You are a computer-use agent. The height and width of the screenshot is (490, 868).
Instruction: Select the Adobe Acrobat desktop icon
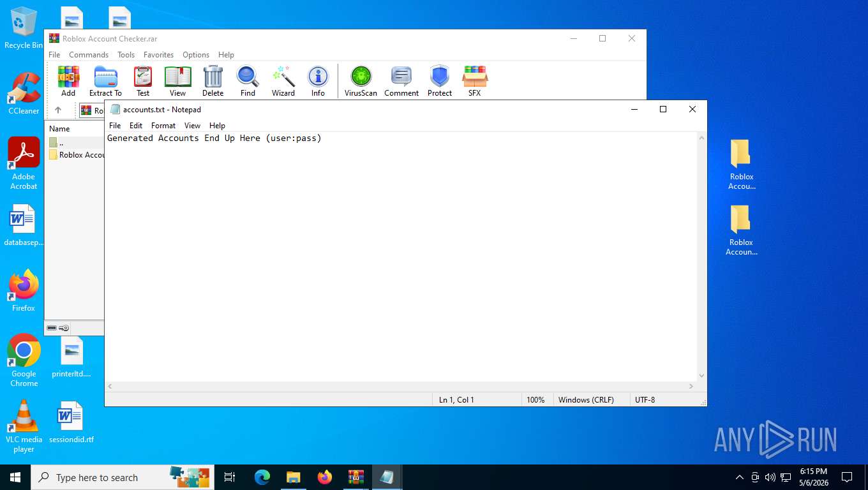click(x=24, y=163)
